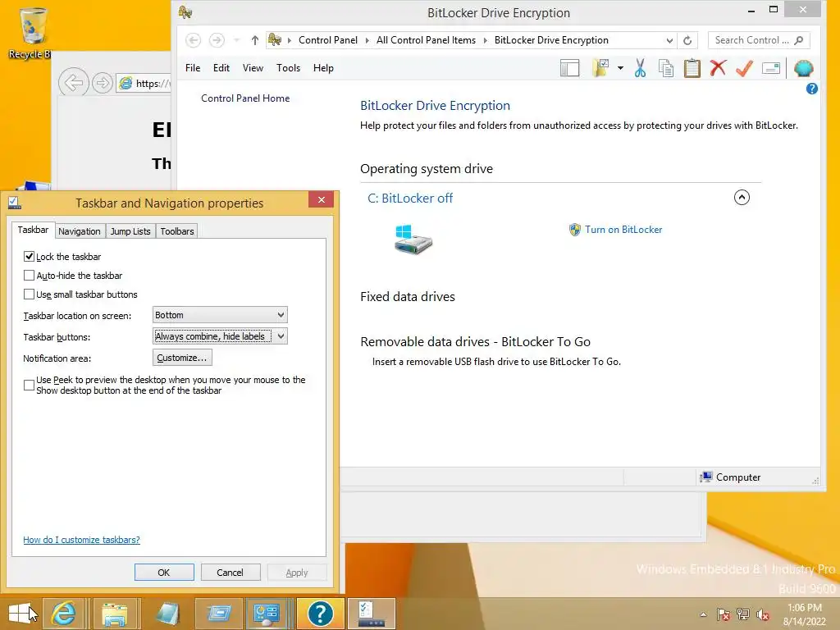The image size is (840, 630).
Task: Open the arrow next to folder options icon
Action: 620,68
